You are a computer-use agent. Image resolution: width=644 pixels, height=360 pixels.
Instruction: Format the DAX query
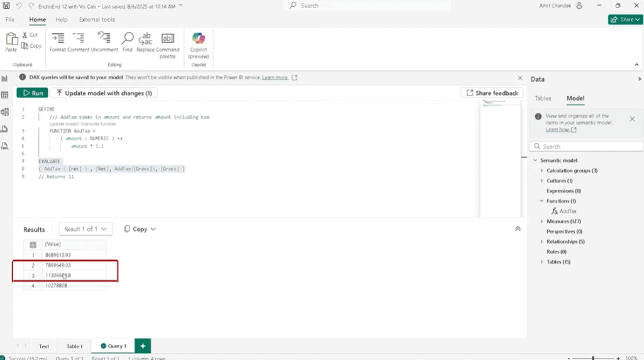(57, 42)
